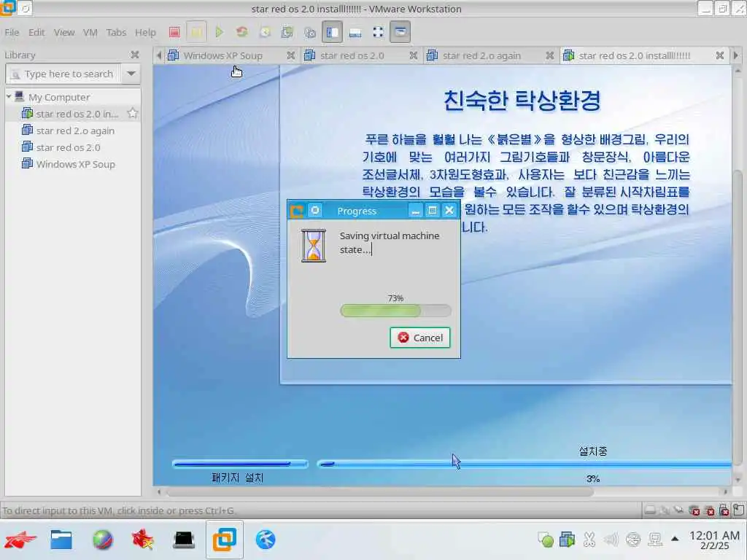The image size is (747, 560).
Task: Open the Edit menu
Action: [x=36, y=32]
